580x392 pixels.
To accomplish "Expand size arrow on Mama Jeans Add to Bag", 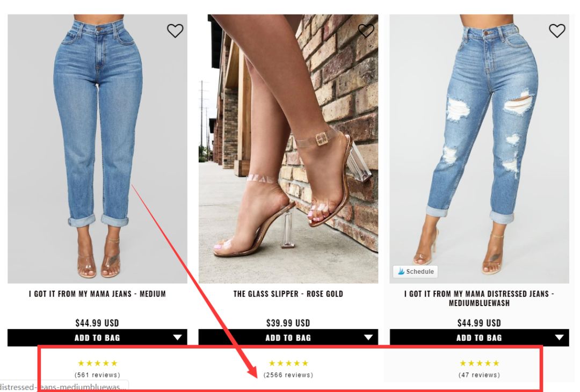I will click(178, 337).
